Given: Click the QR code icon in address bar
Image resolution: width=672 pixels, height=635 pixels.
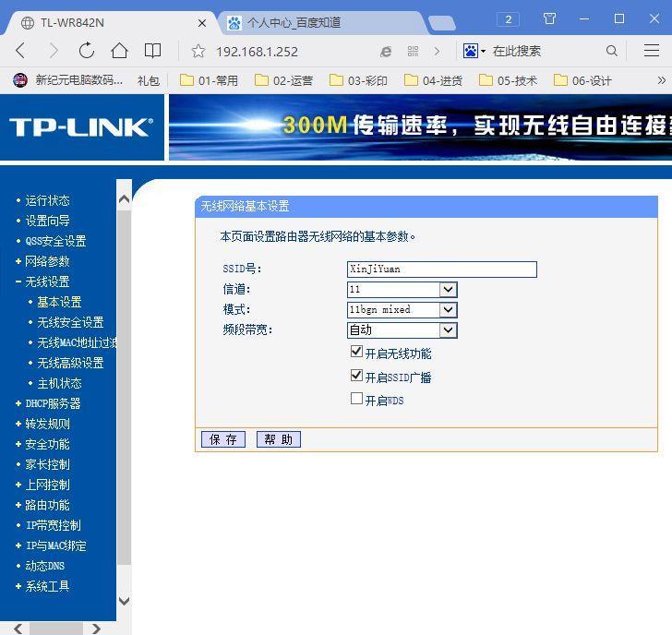Looking at the screenshot, I should click(413, 52).
